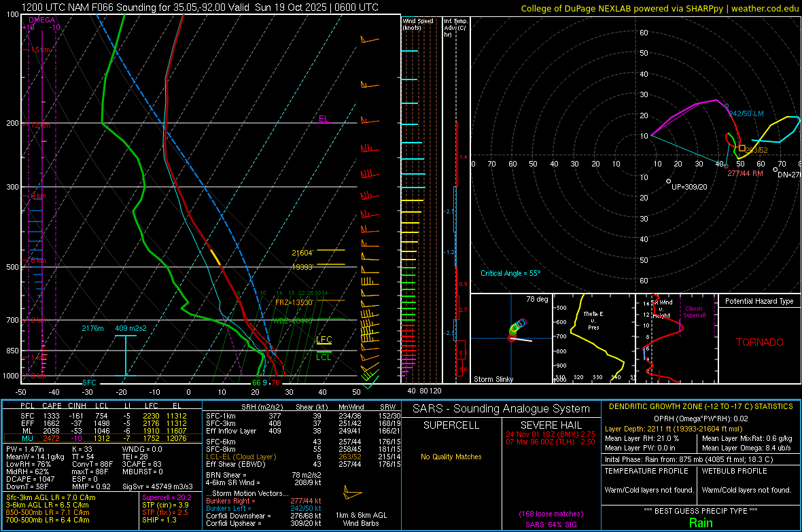
Task: Click the 'Bunkers Left =' storm motion line
Action: click(x=264, y=508)
